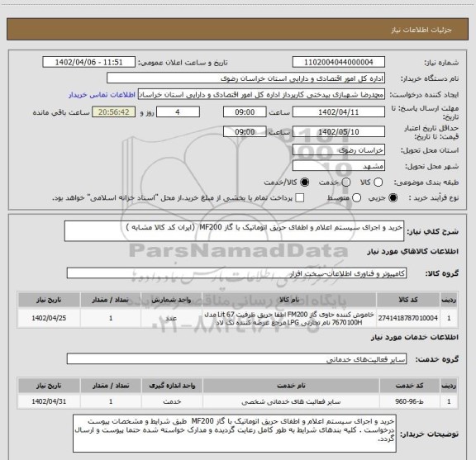Click the general need description text box
The height and width of the screenshot is (460, 476).
point(234,231)
